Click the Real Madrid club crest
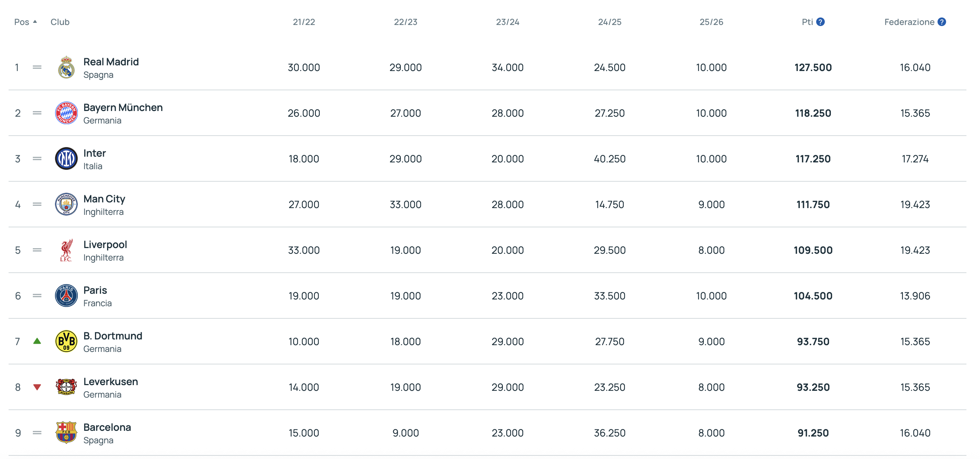The width and height of the screenshot is (980, 459). pos(66,67)
